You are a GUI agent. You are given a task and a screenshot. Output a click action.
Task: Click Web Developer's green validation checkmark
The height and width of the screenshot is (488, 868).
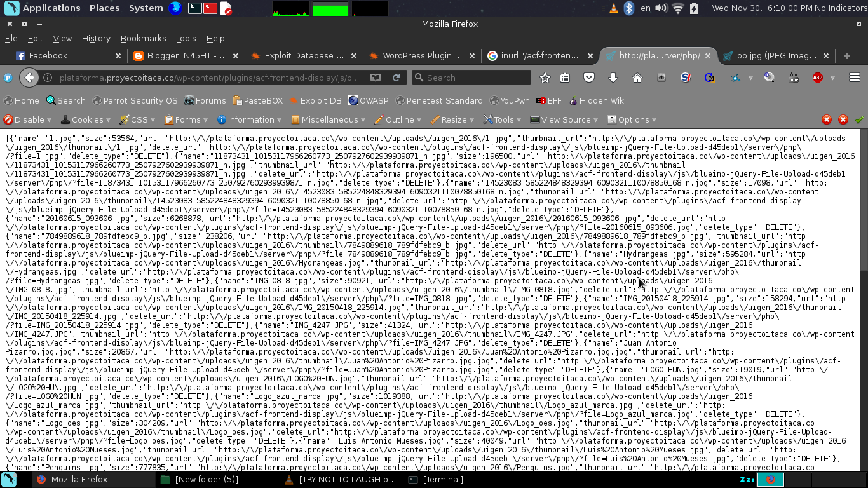pos(860,119)
